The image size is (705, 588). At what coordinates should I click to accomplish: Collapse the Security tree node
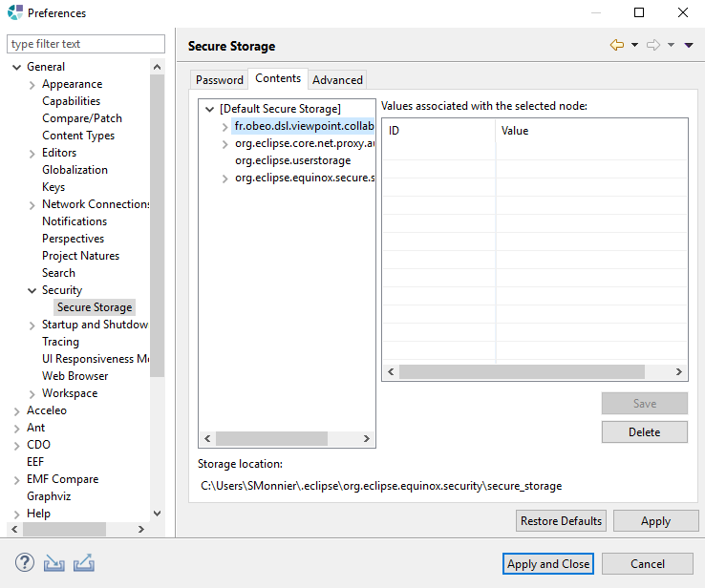click(x=32, y=290)
